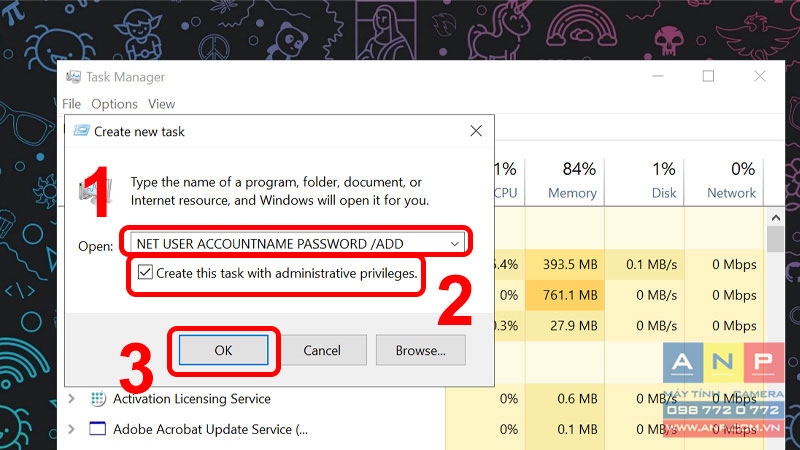
Task: Maximize the Task Manager window
Action: [x=708, y=77]
